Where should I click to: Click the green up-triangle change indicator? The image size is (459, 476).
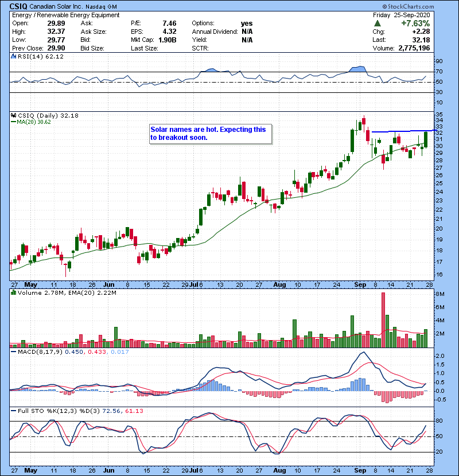tap(378, 24)
